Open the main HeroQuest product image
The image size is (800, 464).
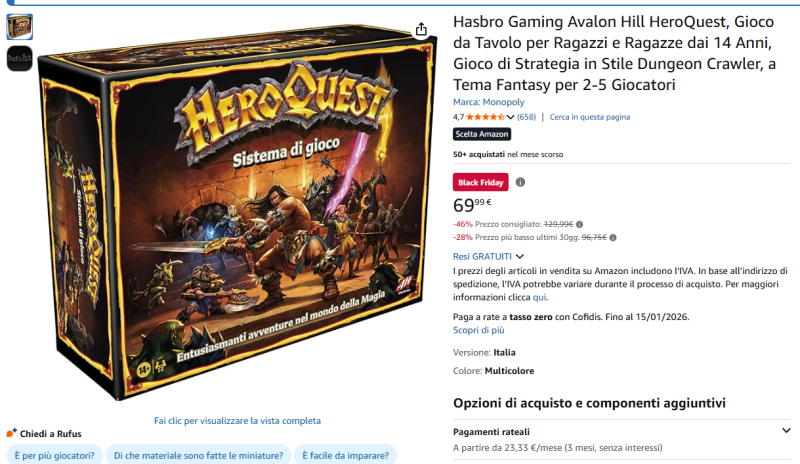(x=237, y=212)
